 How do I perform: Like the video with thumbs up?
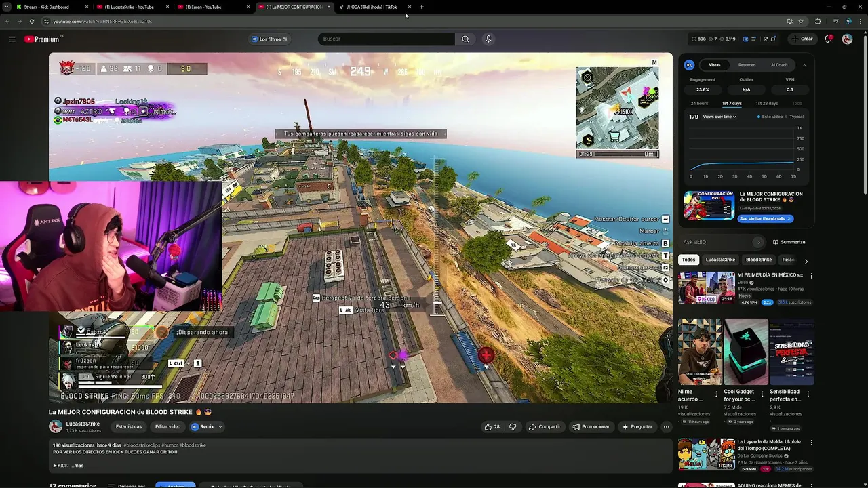tap(492, 427)
